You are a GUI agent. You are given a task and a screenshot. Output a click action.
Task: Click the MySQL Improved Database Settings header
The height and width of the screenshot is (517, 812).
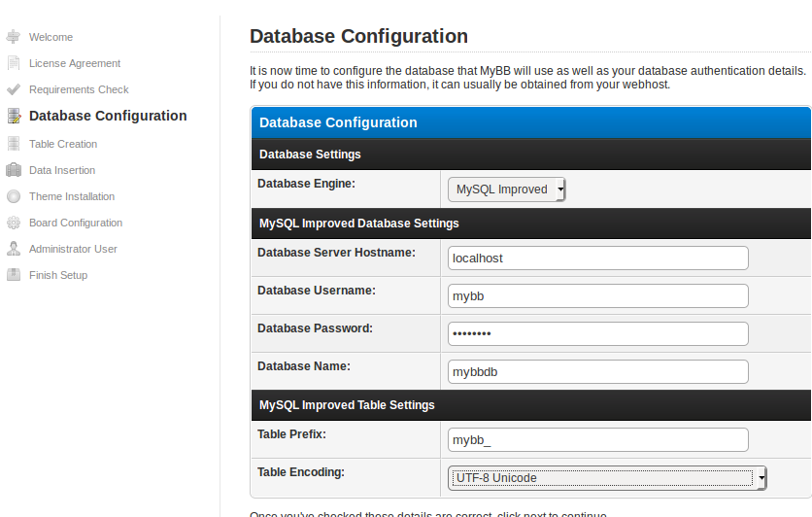click(531, 224)
